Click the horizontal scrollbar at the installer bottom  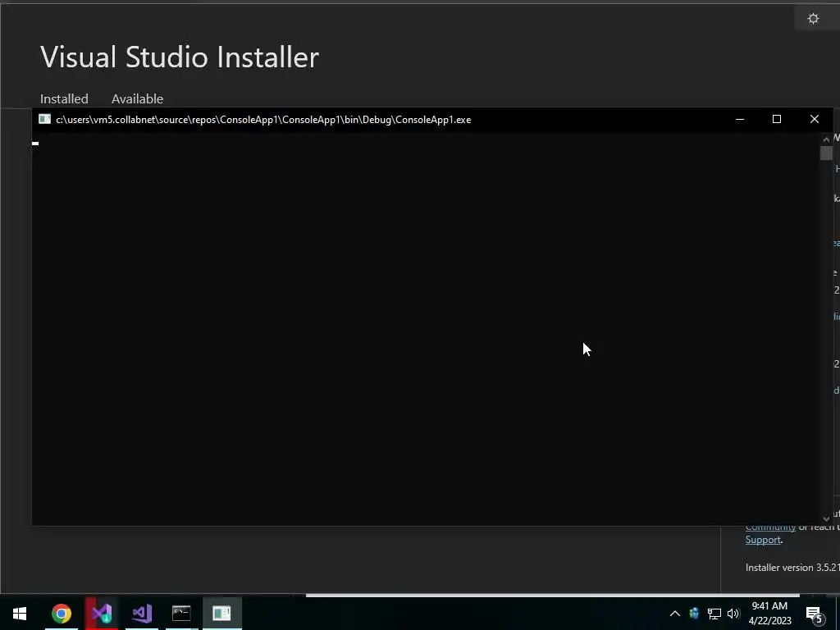(x=552, y=595)
